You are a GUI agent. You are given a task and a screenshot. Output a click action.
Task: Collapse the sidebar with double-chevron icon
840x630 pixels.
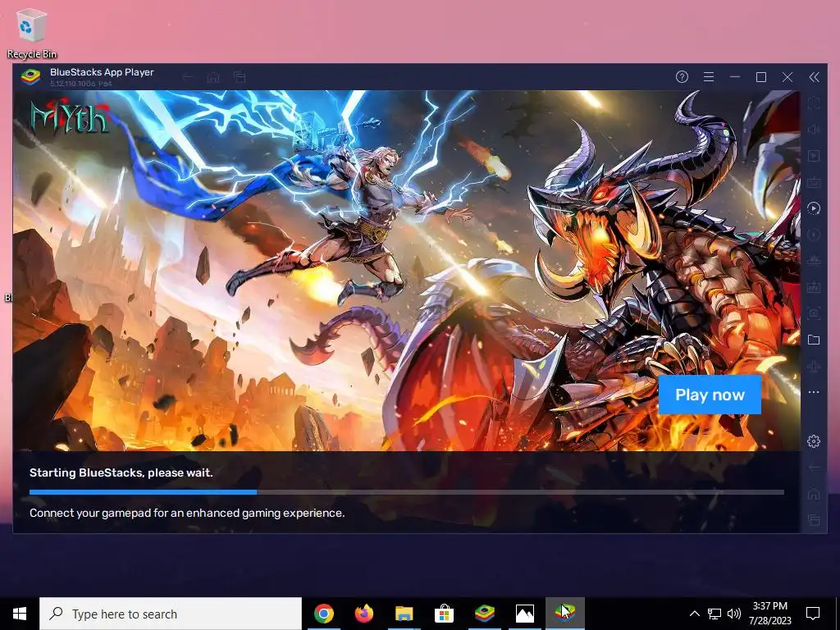pyautogui.click(x=814, y=77)
